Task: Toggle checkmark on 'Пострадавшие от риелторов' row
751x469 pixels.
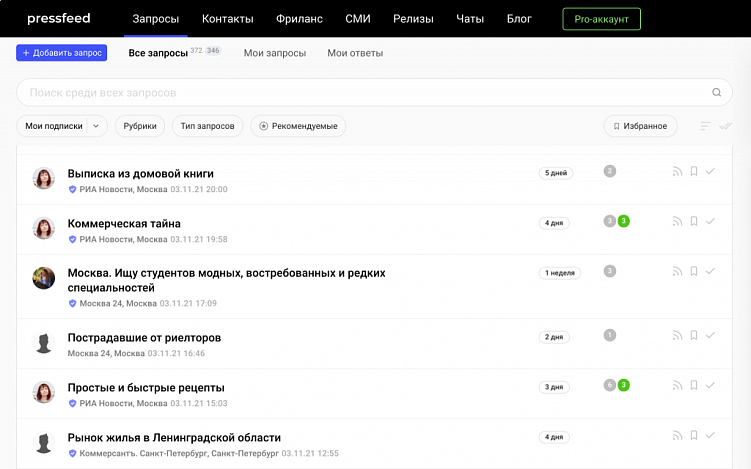Action: point(710,336)
